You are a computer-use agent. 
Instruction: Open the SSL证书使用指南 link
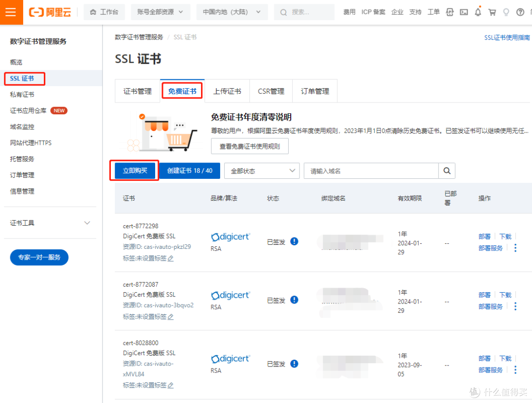pyautogui.click(x=507, y=37)
